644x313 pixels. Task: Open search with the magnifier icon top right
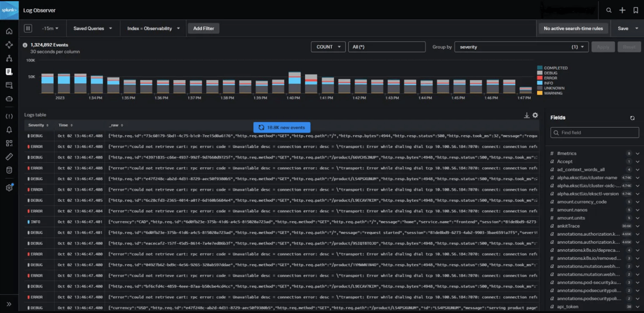tap(609, 10)
